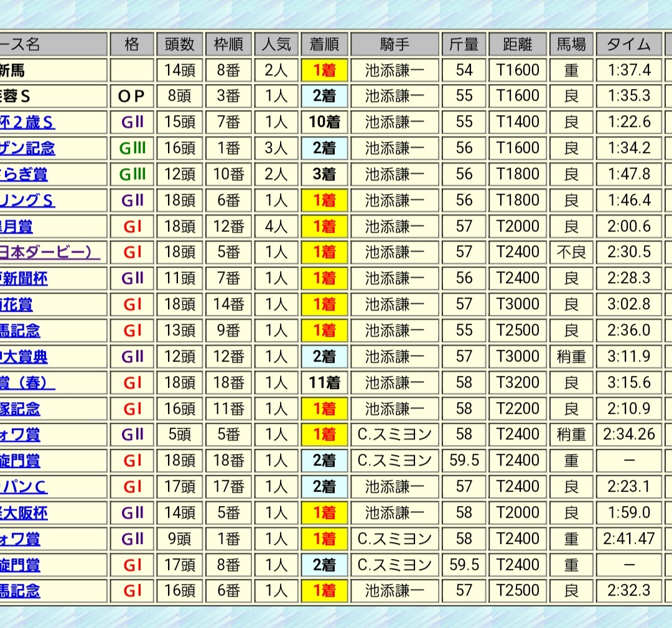
Task: Click the 頭数 column header
Action: (x=180, y=44)
